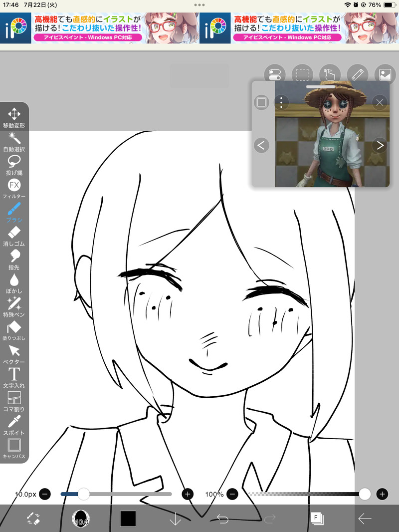Open the FX Filter (フィルター) tool
Image resolution: width=399 pixels, height=532 pixels.
[14, 189]
